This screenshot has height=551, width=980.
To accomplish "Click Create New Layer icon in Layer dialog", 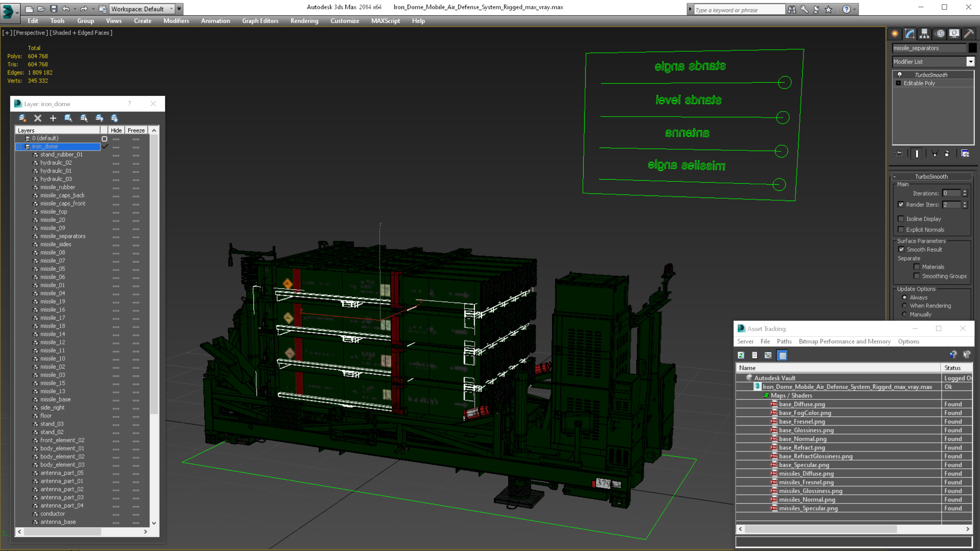I will (x=22, y=118).
